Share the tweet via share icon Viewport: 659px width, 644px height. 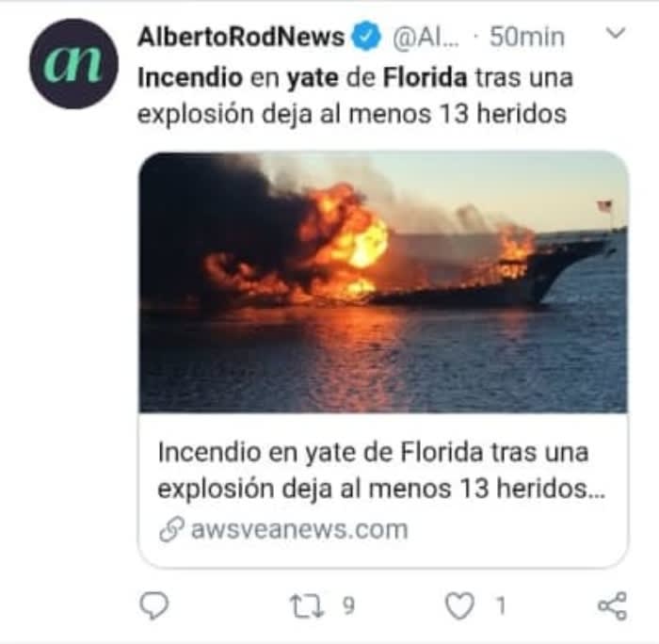(x=612, y=605)
